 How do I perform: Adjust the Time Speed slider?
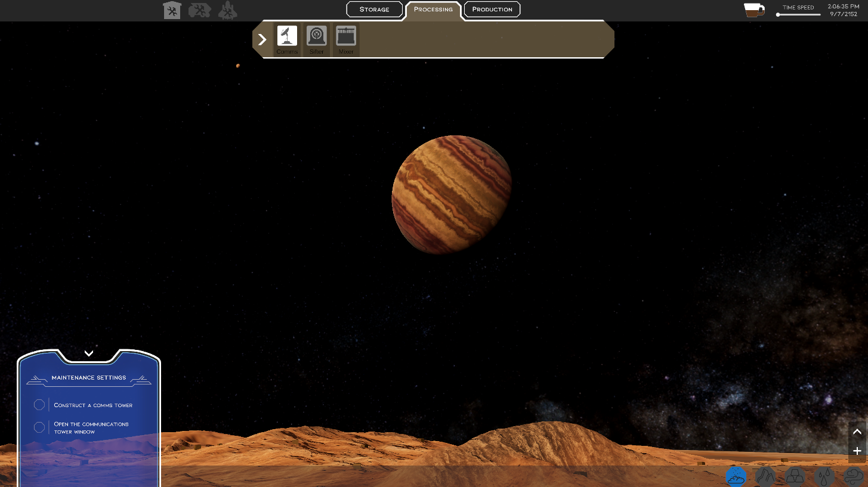click(798, 16)
